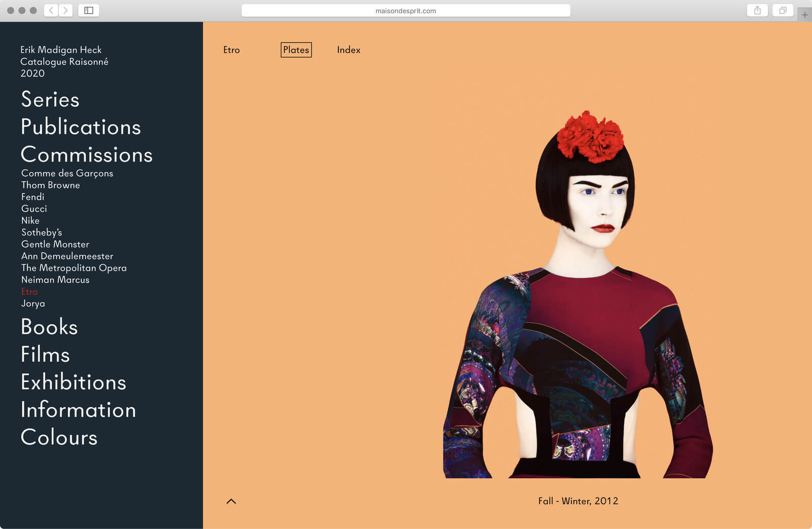Select Fendi commission
The width and height of the screenshot is (812, 529).
32,197
